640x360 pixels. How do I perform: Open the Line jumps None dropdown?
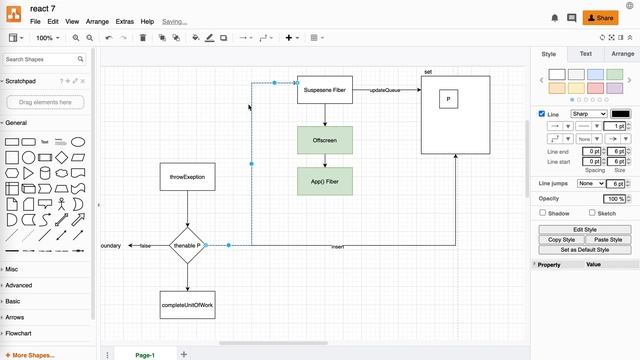click(x=590, y=183)
